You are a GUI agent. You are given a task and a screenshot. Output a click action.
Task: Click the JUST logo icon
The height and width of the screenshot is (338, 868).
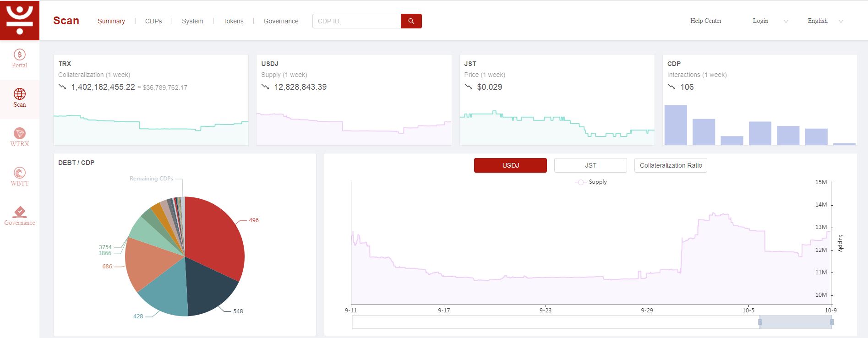(20, 20)
